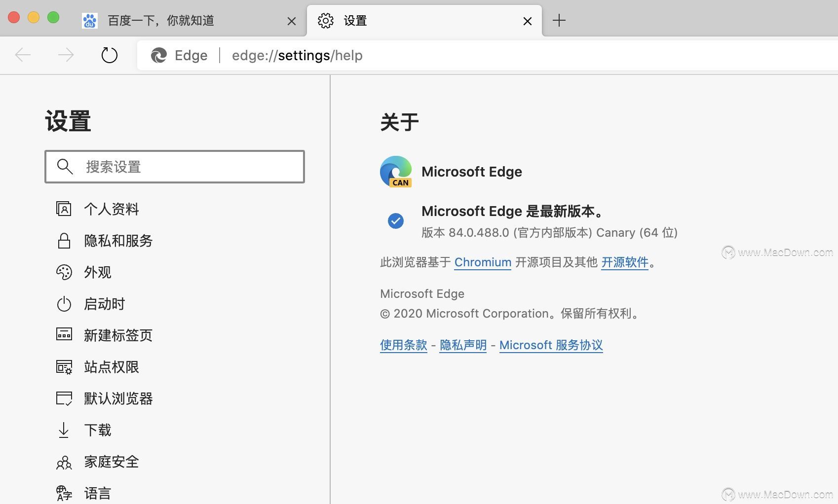The height and width of the screenshot is (504, 838).
Task: Click the blue up-to-date checkmark icon
Action: 396,221
